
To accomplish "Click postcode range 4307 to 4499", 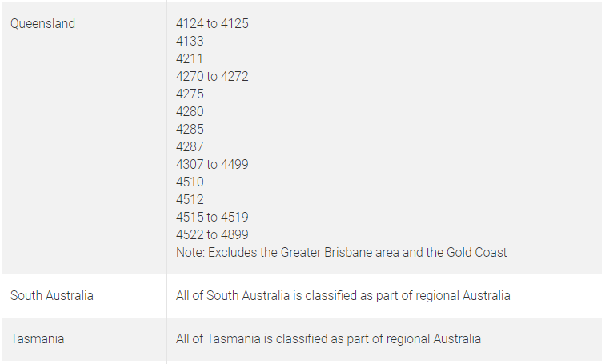I will 212,165.
